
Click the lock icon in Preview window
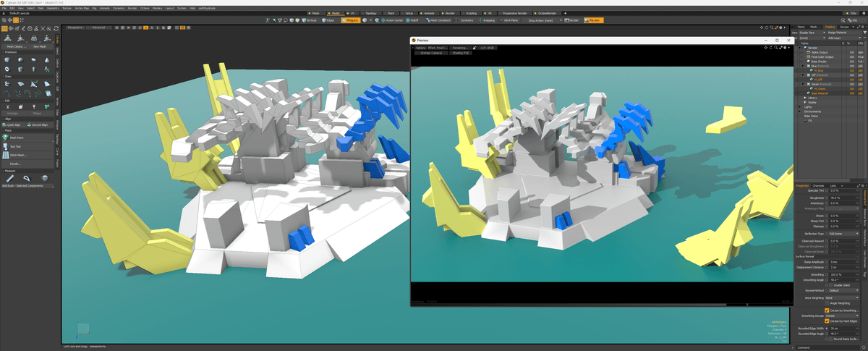(x=475, y=48)
